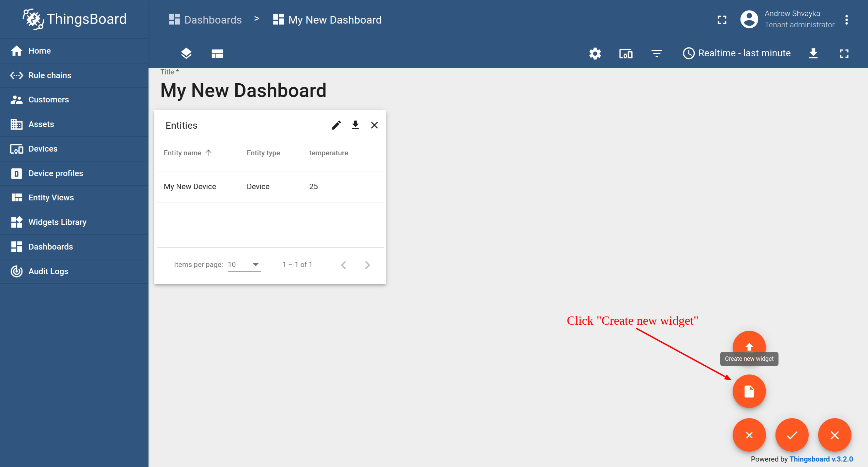This screenshot has height=467, width=868.
Task: Open manage dashboard states layers icon
Action: pos(186,53)
